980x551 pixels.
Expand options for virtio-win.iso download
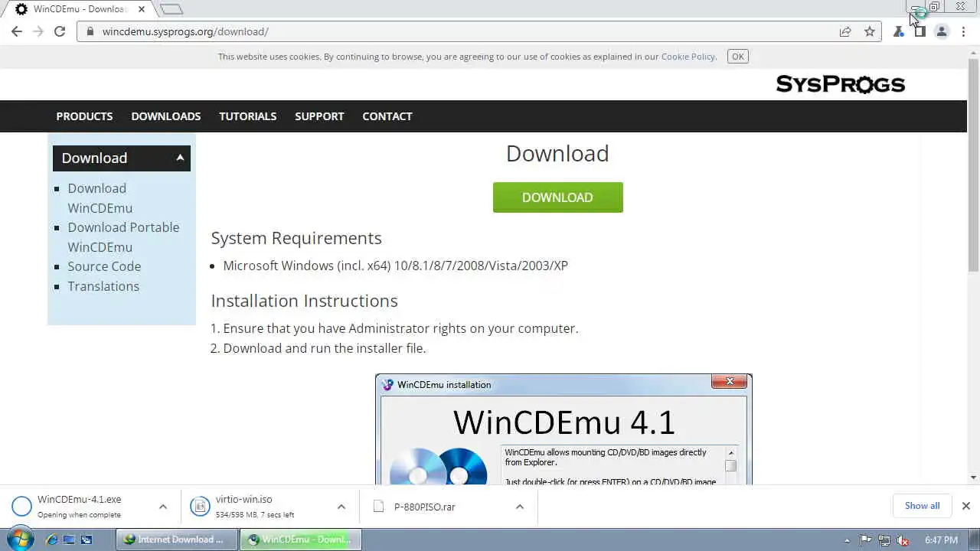click(341, 507)
